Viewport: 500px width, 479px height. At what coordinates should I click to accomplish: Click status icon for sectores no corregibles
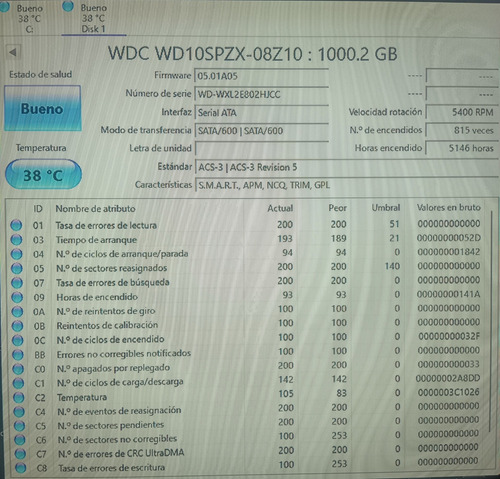[x=20, y=440]
